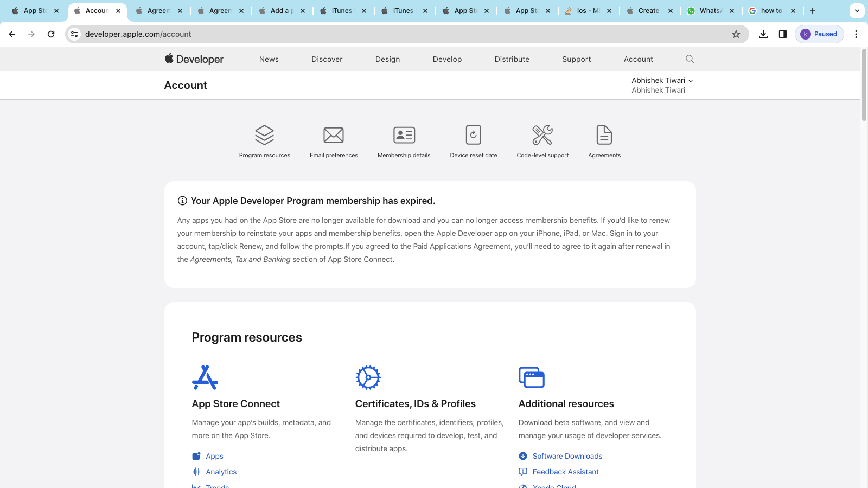Expand the Abhishek Tiwari account dropdown
Viewport: 868px width, 488px height.
(x=662, y=80)
